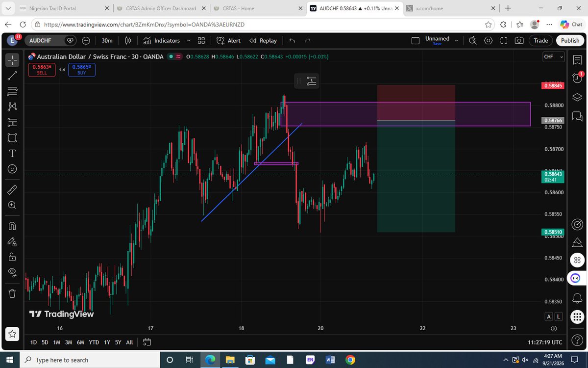Click the red SELL 0.58636 button

coord(42,70)
